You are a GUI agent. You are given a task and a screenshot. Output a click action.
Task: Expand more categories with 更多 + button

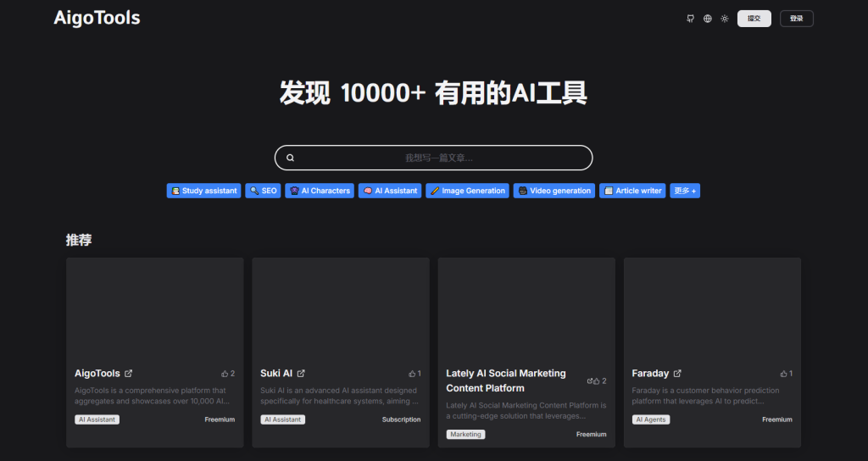click(x=685, y=191)
